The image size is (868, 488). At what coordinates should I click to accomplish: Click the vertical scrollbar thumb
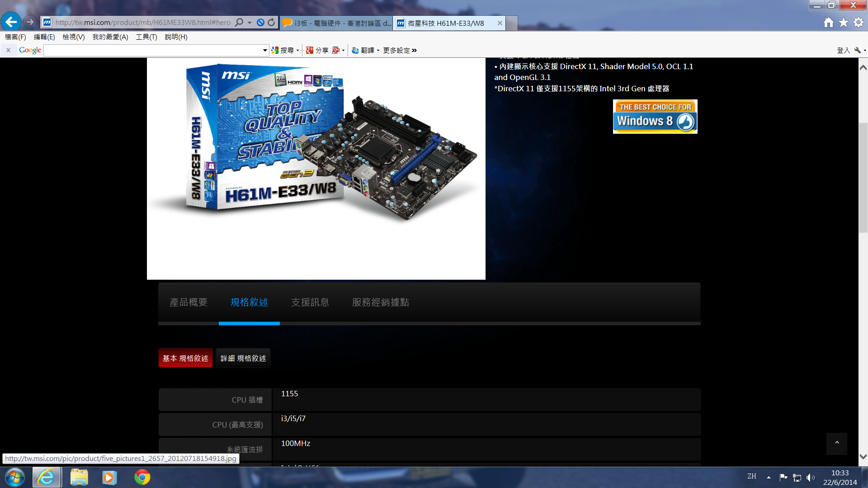point(863,177)
